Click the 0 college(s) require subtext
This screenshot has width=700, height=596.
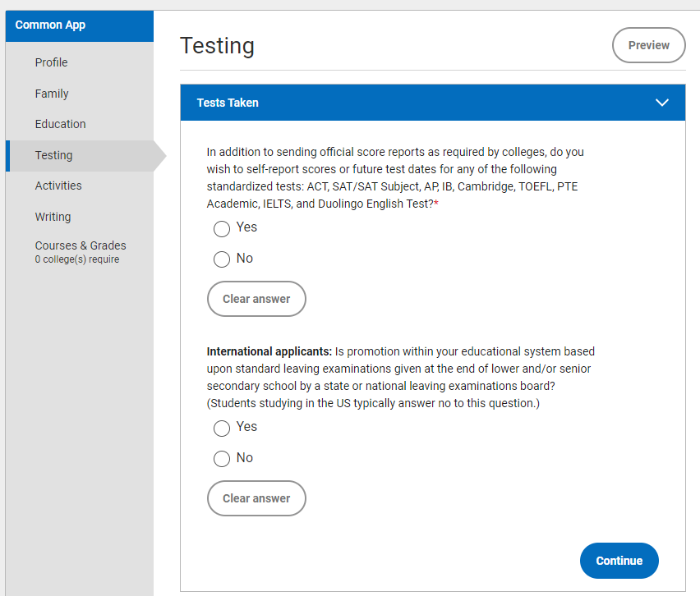click(77, 259)
